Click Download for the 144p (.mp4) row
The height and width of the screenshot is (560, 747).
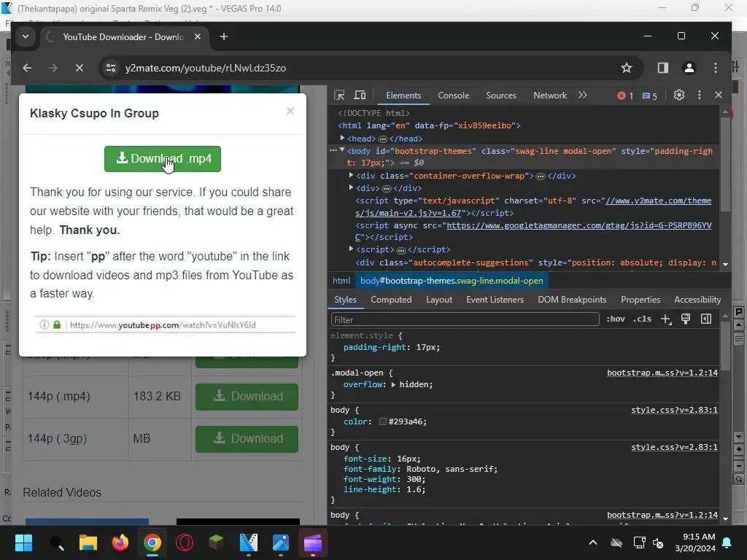pyautogui.click(x=247, y=397)
